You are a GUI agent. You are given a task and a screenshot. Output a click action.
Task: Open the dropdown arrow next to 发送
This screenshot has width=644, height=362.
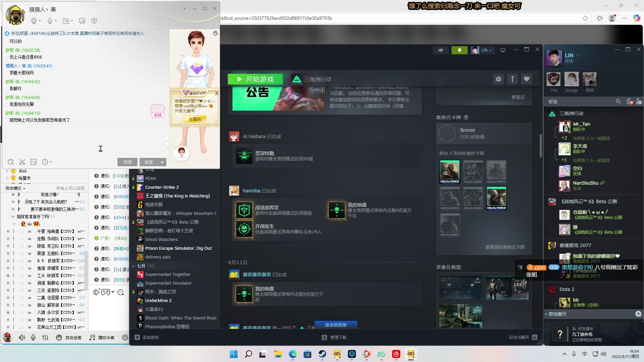click(x=162, y=162)
